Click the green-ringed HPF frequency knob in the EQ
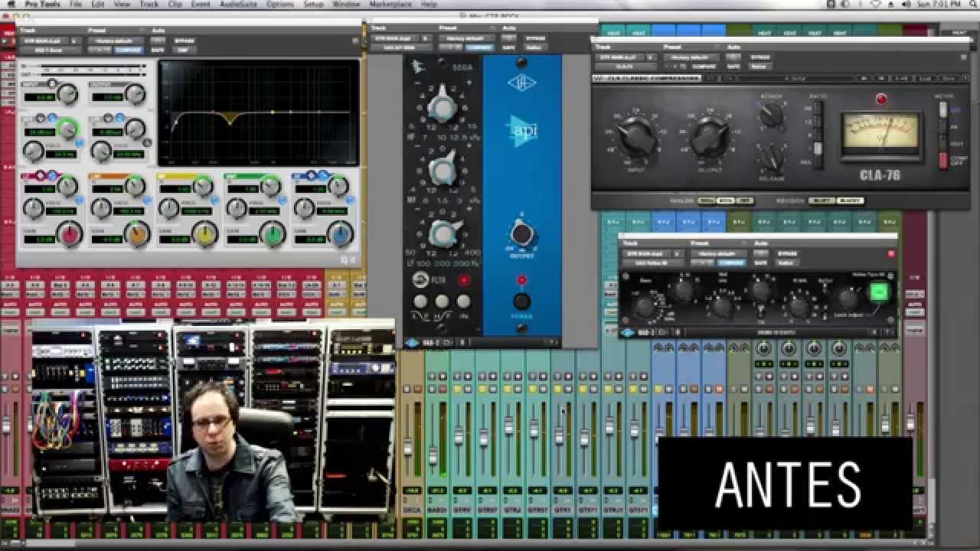The width and height of the screenshot is (980, 551). coord(67,129)
